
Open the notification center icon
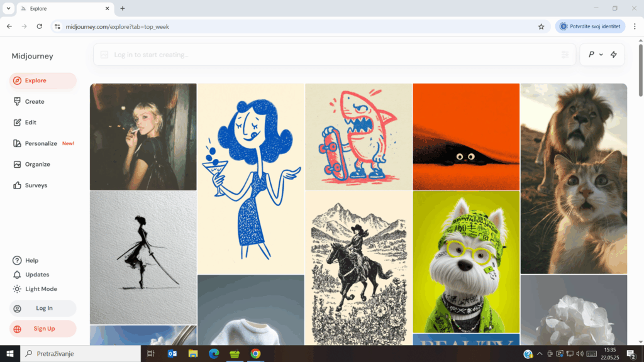[631, 353]
